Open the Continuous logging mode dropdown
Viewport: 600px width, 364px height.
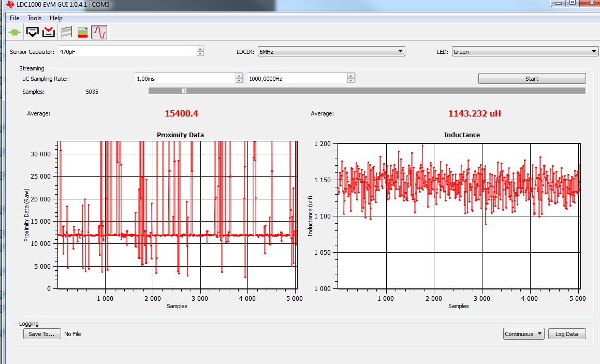point(523,334)
